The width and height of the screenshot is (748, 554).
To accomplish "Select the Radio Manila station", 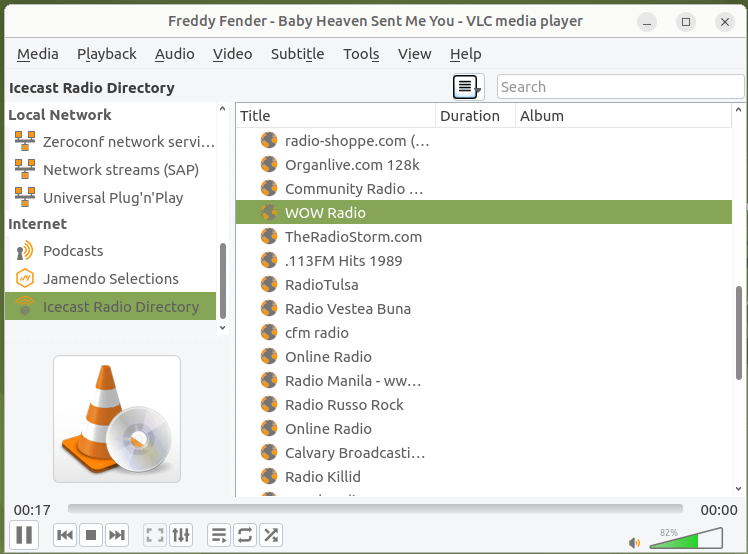I will tap(484, 381).
